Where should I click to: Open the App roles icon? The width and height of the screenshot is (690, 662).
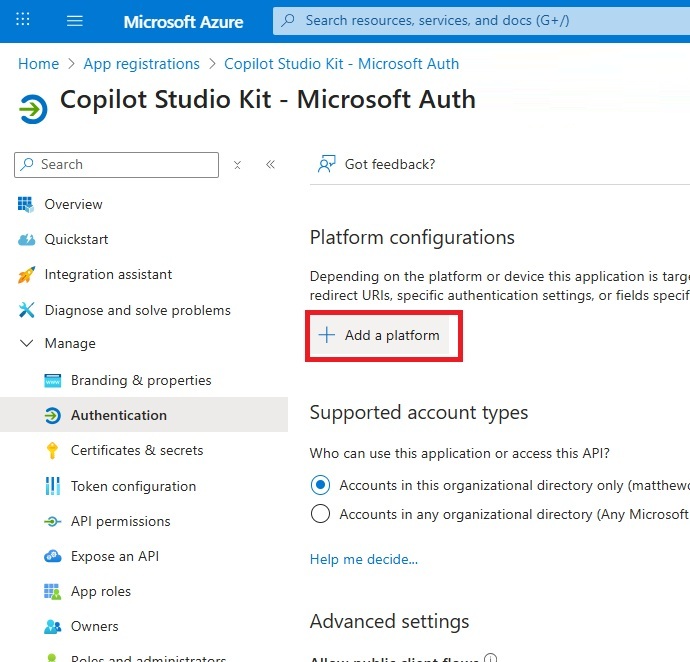[x=53, y=592]
